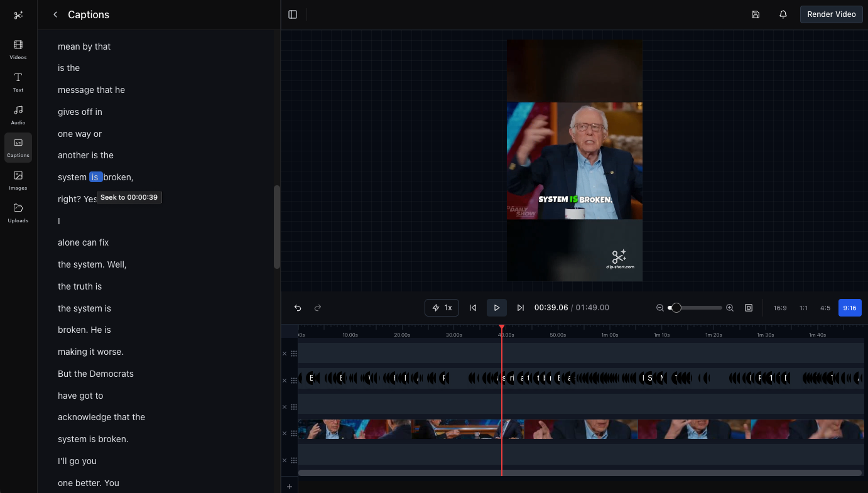Delete the first timeline track
Viewport: 868px width, 493px height.
click(285, 354)
